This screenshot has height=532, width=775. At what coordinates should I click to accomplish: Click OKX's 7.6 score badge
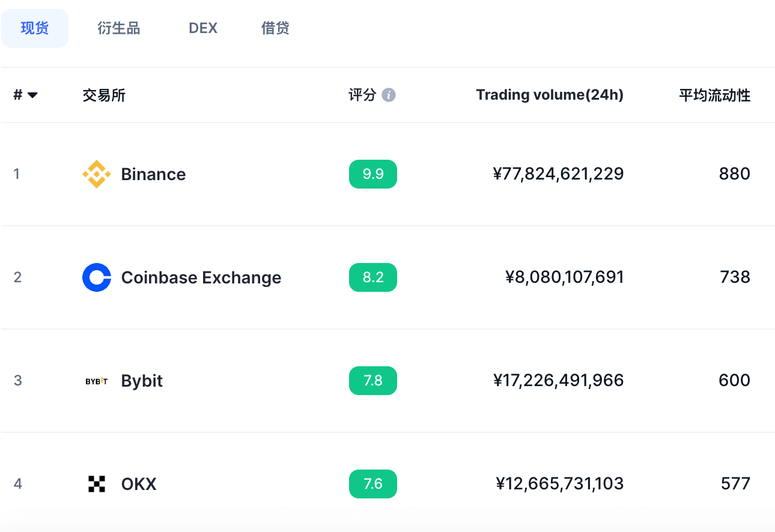coord(372,484)
